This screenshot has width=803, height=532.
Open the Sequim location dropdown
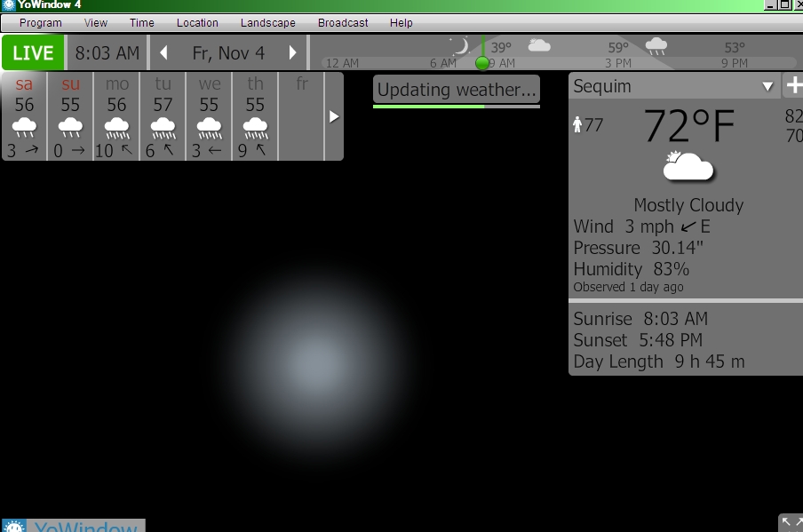768,87
